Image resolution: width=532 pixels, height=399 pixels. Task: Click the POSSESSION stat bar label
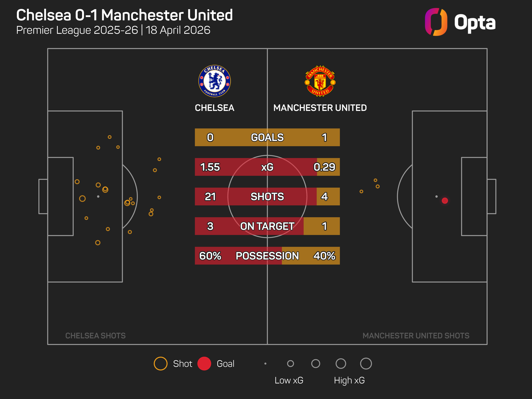coord(267,256)
